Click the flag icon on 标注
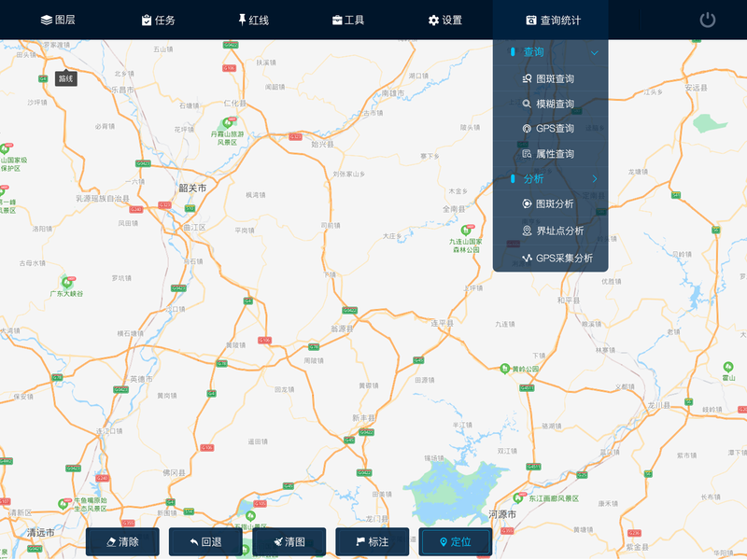 tap(360, 542)
